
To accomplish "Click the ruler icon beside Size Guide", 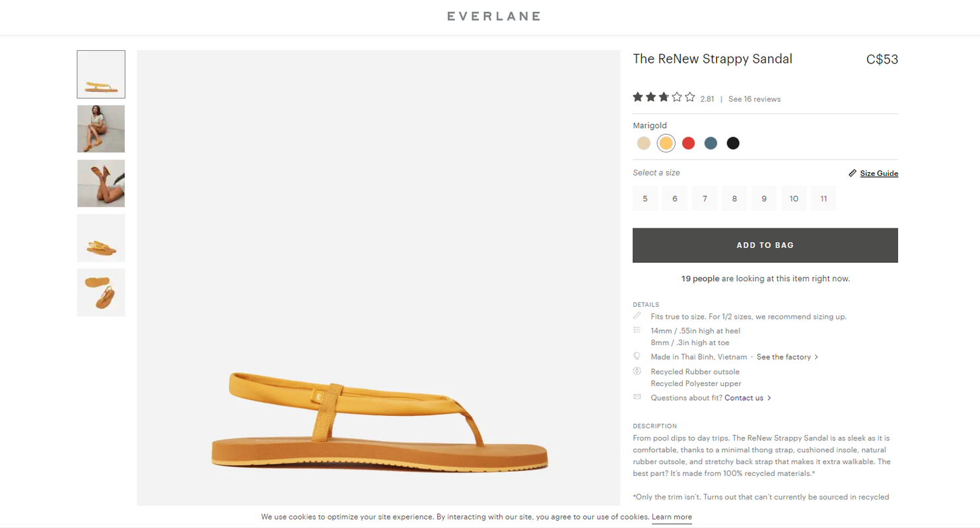I will coord(853,174).
